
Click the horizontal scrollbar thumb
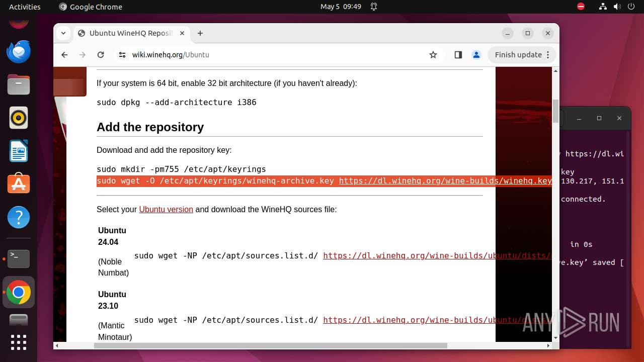pyautogui.click(x=271, y=345)
